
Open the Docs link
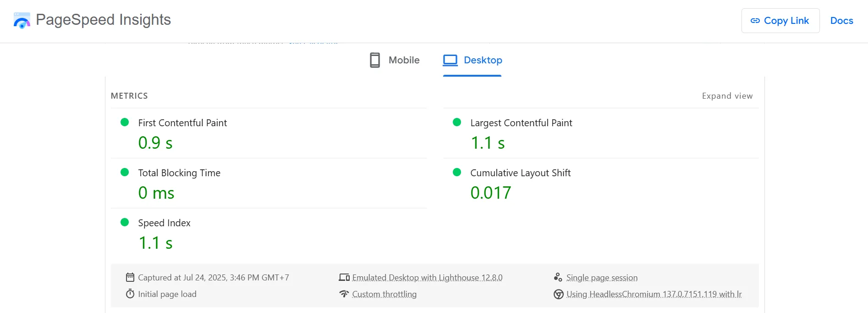(842, 21)
